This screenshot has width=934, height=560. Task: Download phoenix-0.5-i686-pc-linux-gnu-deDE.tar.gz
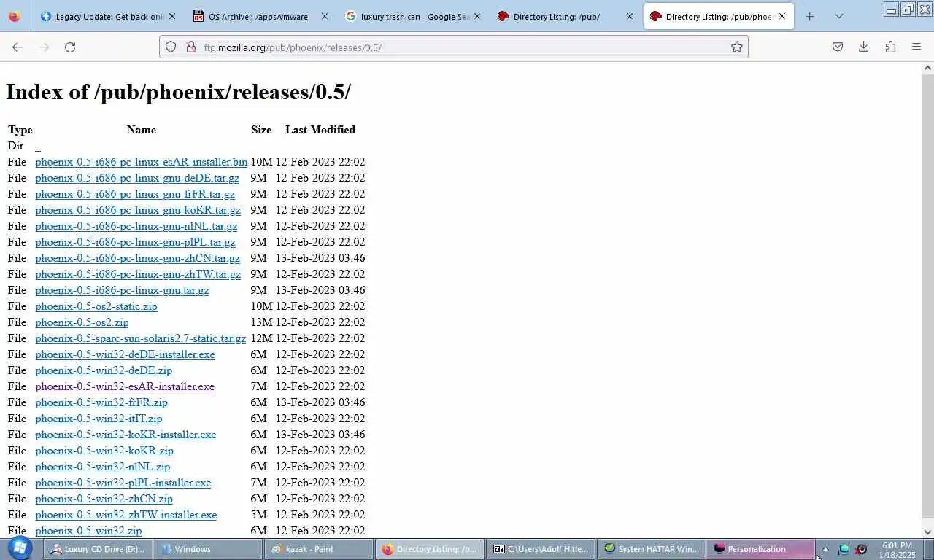pyautogui.click(x=137, y=178)
